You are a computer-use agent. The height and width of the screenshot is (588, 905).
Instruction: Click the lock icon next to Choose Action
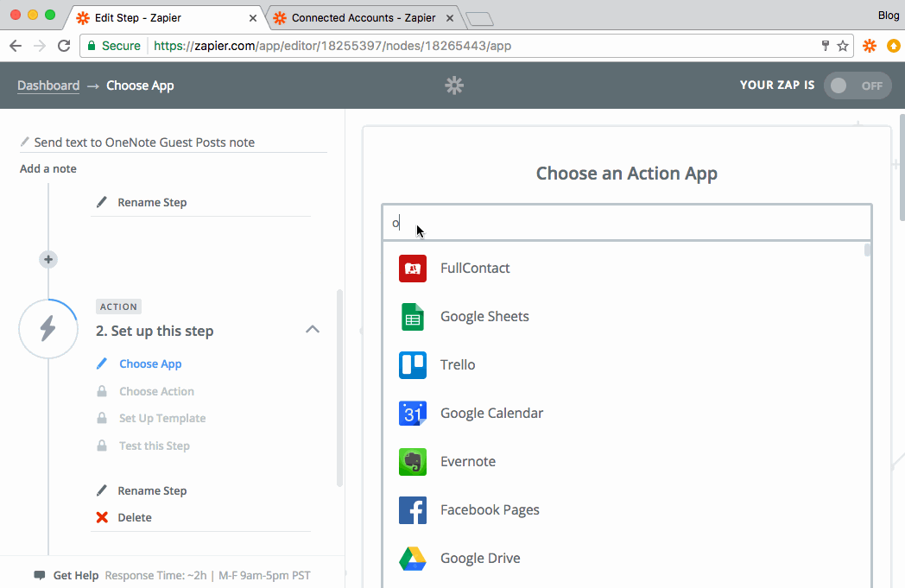(x=102, y=391)
